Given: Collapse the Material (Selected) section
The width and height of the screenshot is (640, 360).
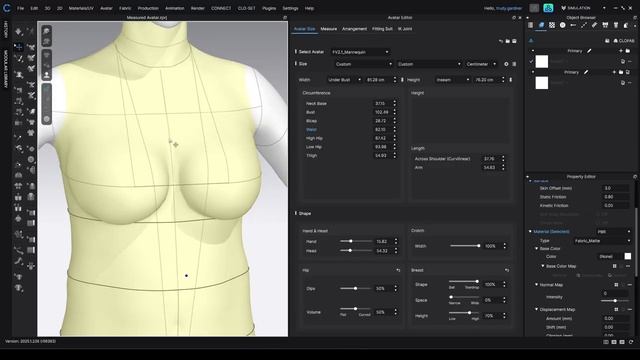Looking at the screenshot, I should [530, 232].
